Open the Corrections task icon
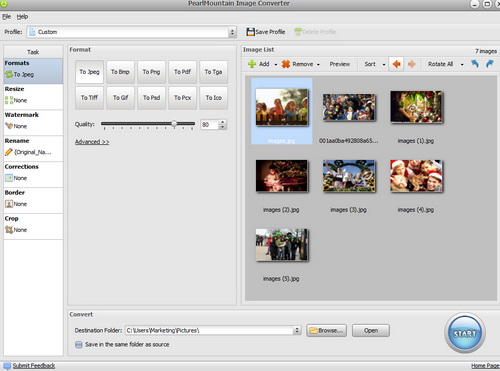The height and width of the screenshot is (371, 500). pos(9,178)
